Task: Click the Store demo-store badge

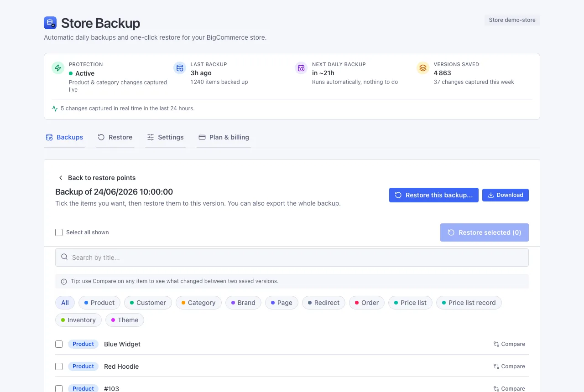Action: (x=512, y=20)
